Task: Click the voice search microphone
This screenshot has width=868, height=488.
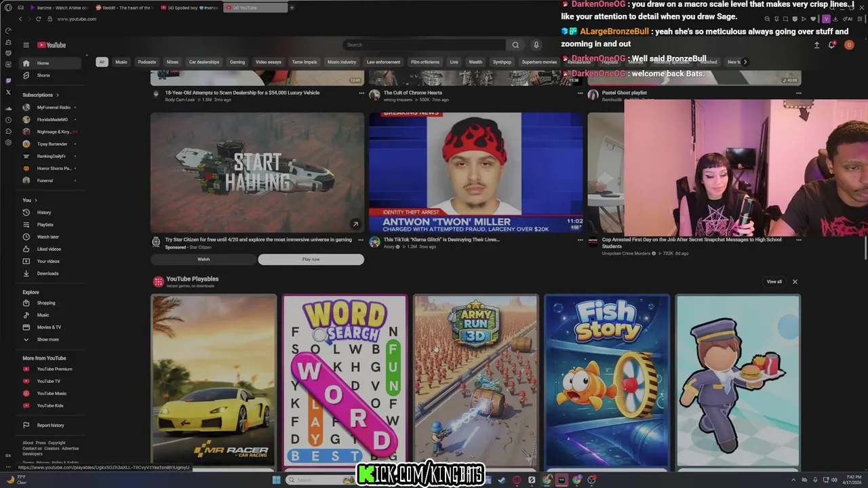Action: coord(536,45)
